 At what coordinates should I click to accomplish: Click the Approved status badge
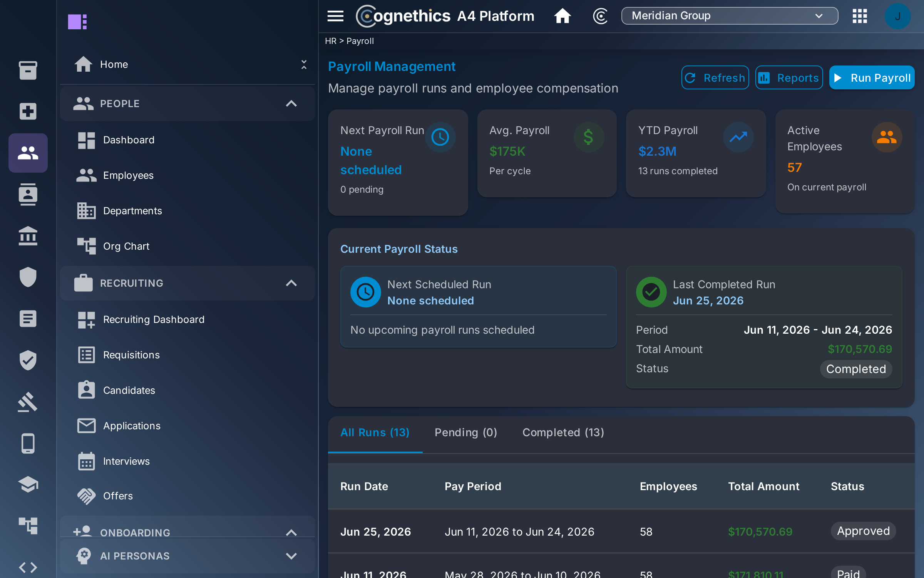(x=863, y=531)
